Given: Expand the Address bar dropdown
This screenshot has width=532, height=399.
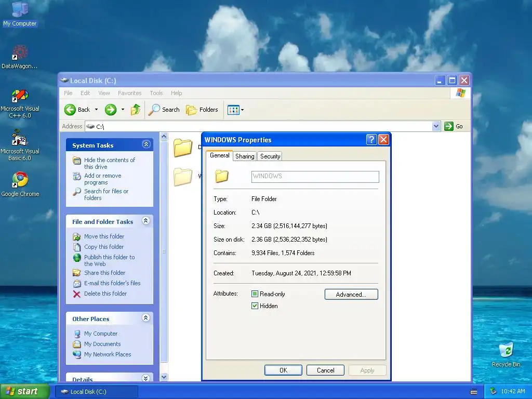Looking at the screenshot, I should [436, 126].
